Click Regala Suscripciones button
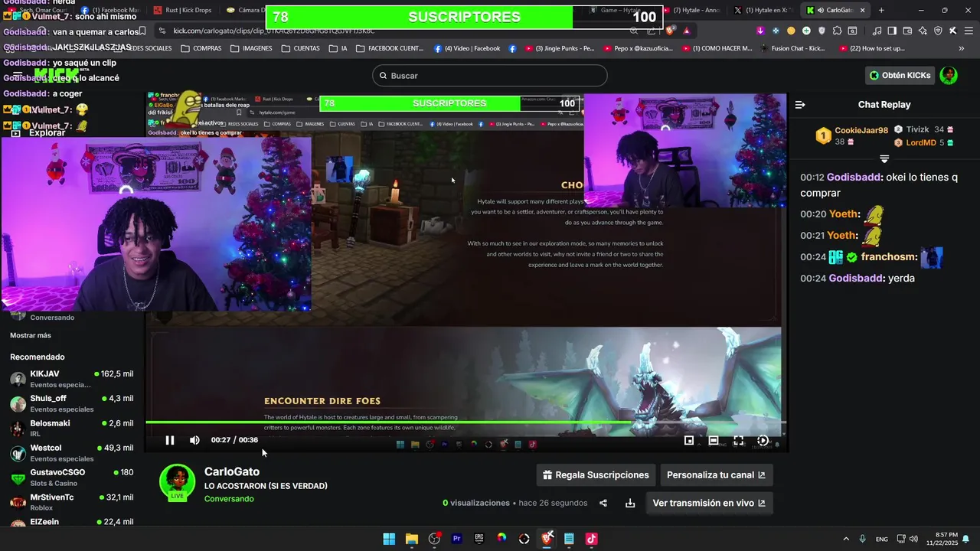980x551 pixels. 596,475
